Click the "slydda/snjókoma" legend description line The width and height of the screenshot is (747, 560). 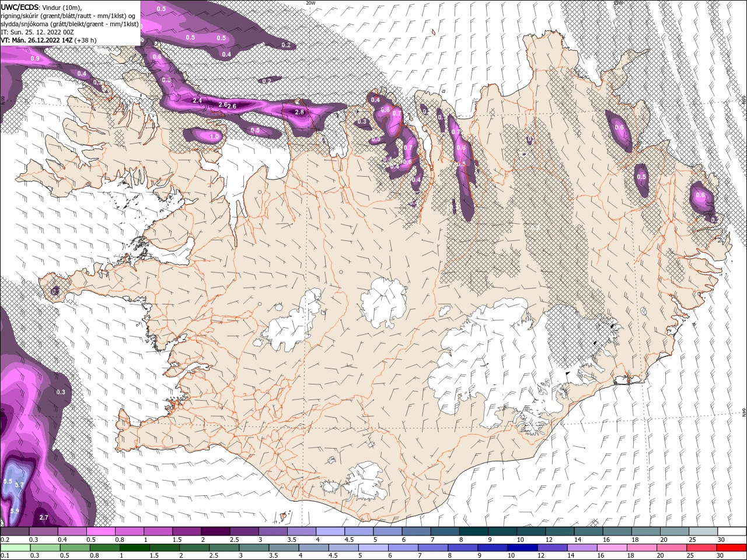click(69, 24)
